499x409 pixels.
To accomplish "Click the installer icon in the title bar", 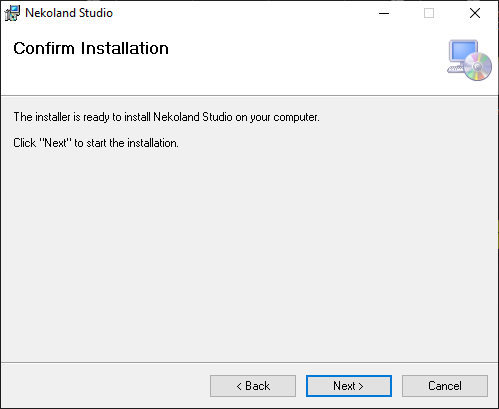I will [x=12, y=13].
